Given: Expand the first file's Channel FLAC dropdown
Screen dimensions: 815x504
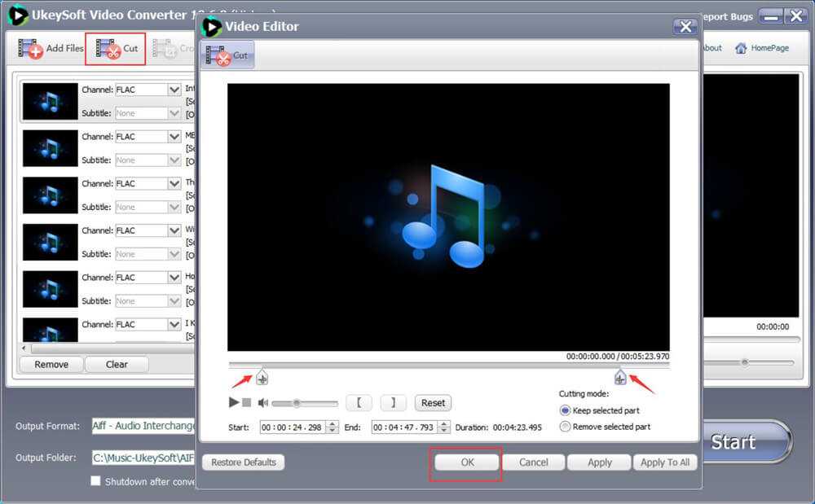Looking at the screenshot, I should click(x=174, y=90).
